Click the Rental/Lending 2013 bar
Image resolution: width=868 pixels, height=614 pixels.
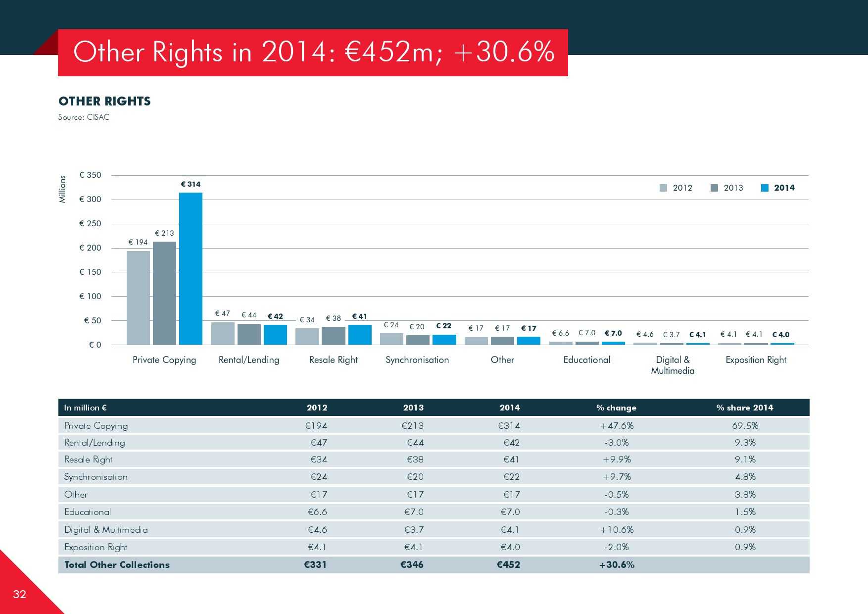(249, 334)
